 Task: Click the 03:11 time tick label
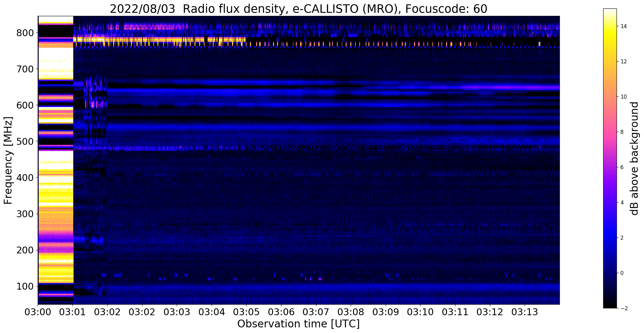click(455, 312)
